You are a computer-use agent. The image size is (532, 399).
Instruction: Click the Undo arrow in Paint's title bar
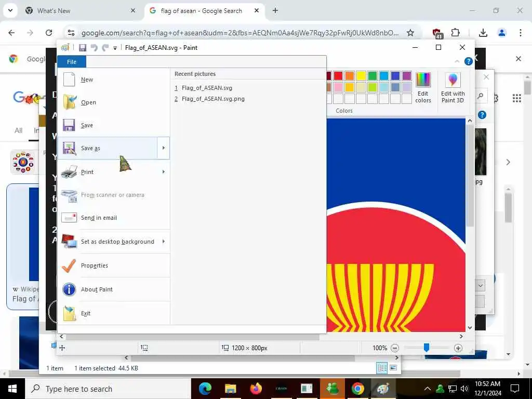(x=94, y=48)
